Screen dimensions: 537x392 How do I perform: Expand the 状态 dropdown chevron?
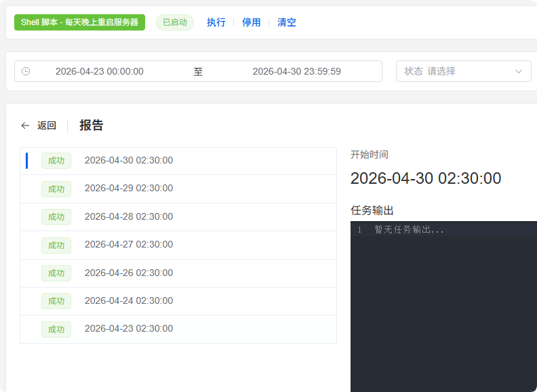tap(519, 71)
